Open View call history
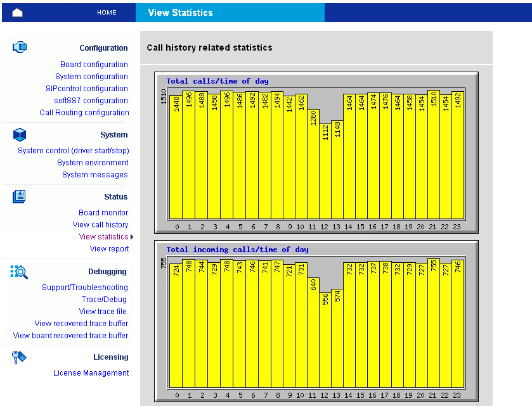The height and width of the screenshot is (406, 532). point(100,225)
